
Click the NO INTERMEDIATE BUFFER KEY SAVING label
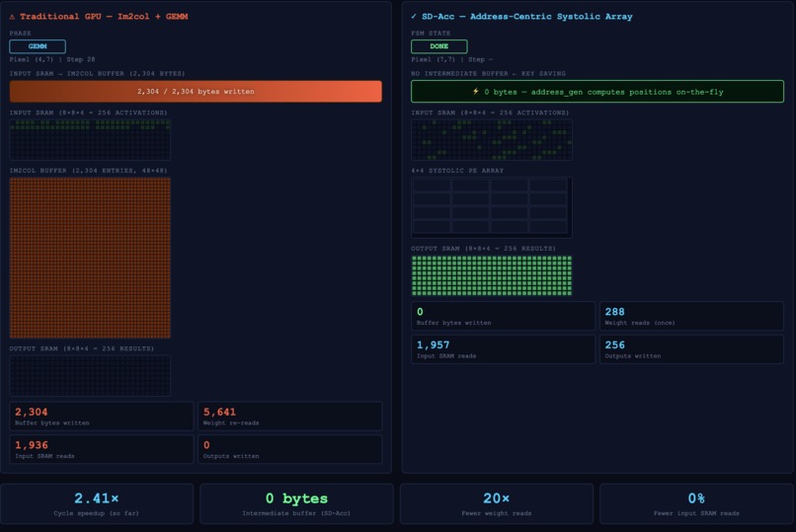tap(488, 74)
